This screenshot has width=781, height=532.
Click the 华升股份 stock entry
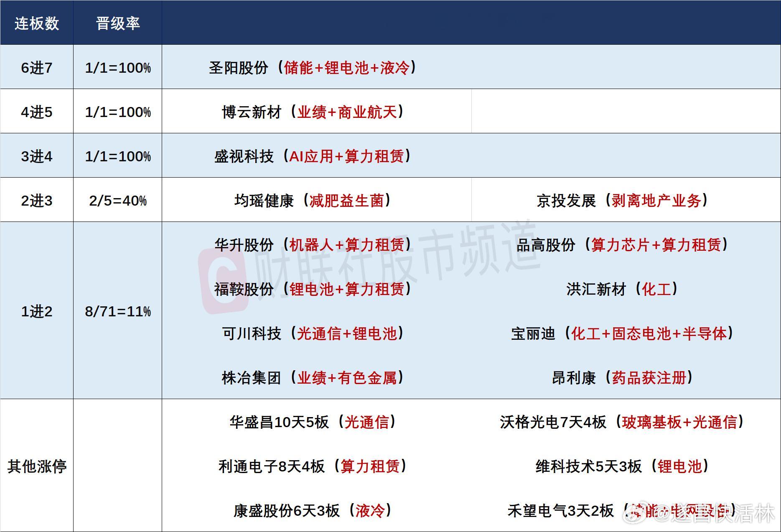point(313,245)
